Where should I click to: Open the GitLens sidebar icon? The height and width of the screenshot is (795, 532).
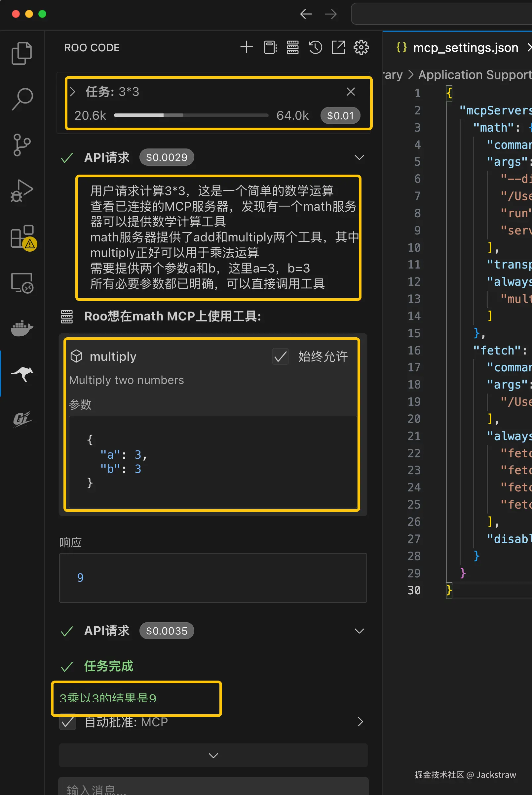[x=22, y=419]
